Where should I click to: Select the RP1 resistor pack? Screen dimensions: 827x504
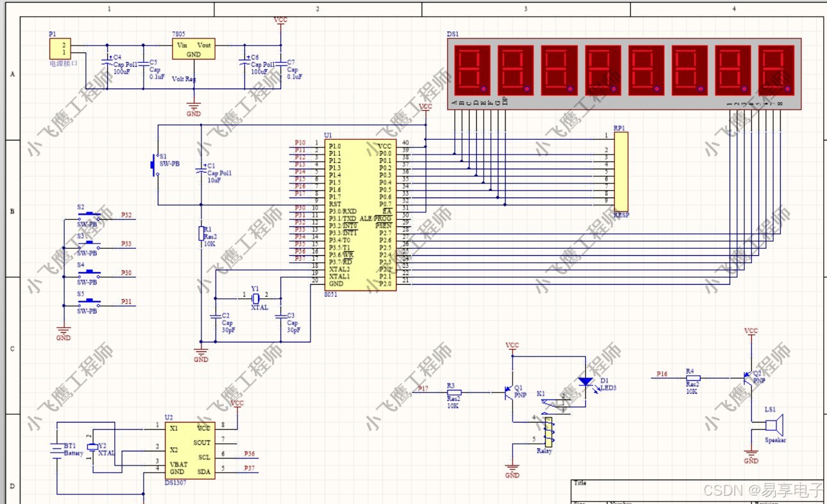(620, 172)
